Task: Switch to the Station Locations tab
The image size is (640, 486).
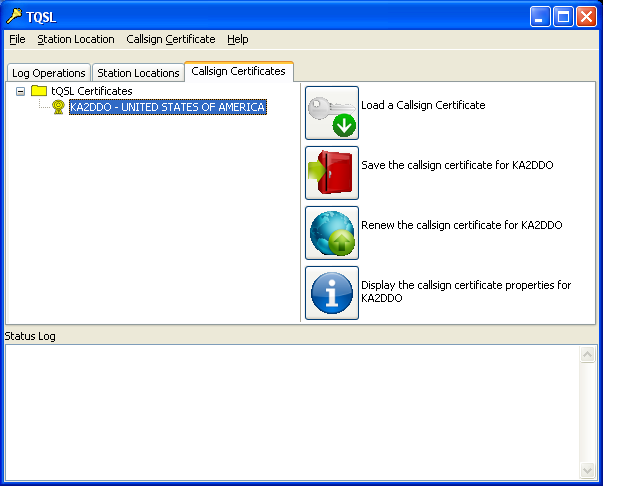Action: pyautogui.click(x=138, y=73)
